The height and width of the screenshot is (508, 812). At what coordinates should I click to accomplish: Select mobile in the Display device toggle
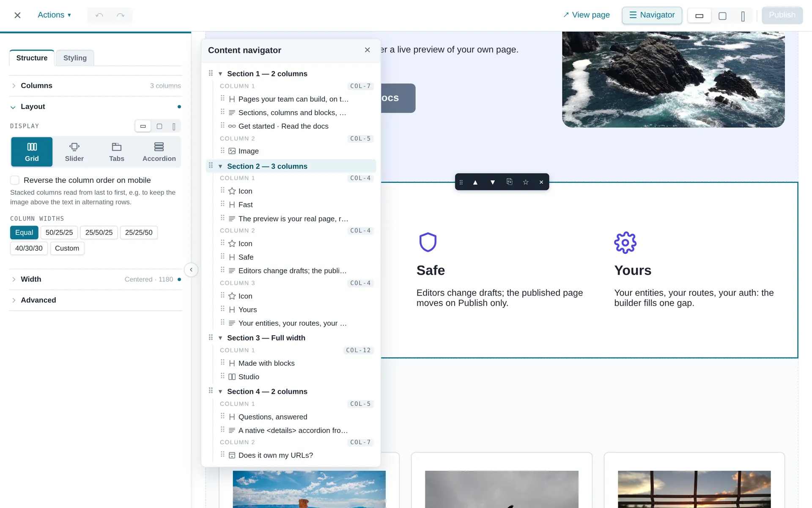tap(174, 126)
